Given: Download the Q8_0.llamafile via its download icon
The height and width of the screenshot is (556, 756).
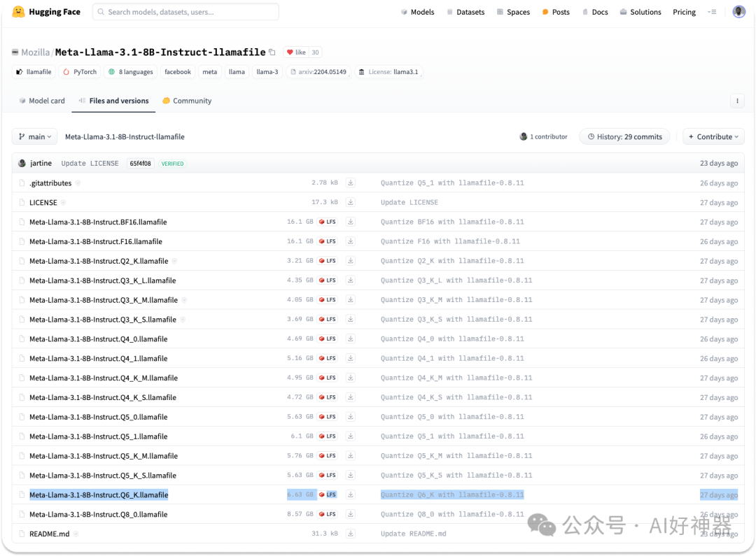Looking at the screenshot, I should point(351,514).
